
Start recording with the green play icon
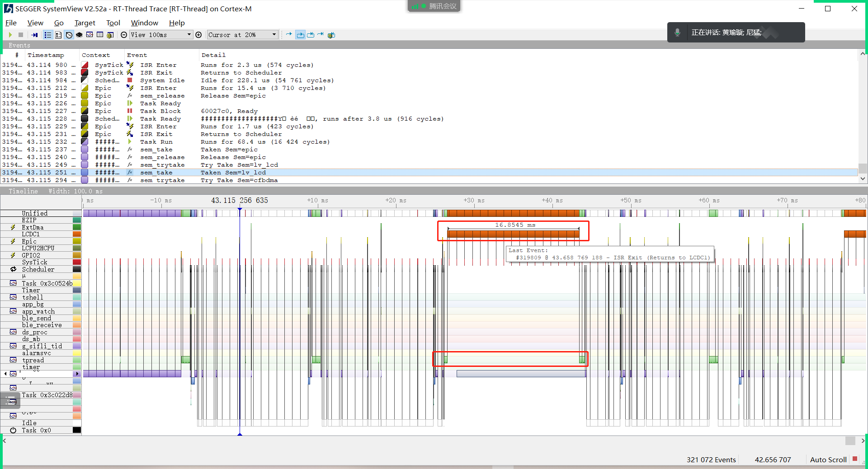[10, 35]
